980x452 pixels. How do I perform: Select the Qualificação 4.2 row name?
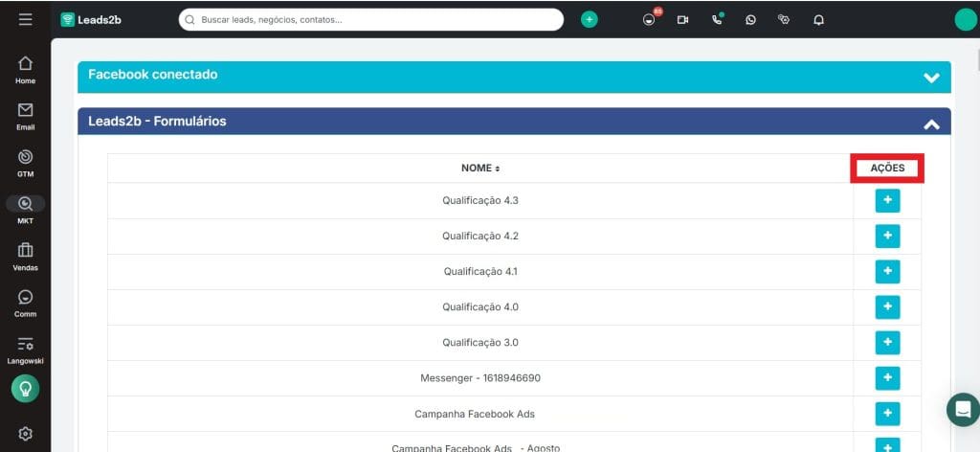pyautogui.click(x=480, y=237)
